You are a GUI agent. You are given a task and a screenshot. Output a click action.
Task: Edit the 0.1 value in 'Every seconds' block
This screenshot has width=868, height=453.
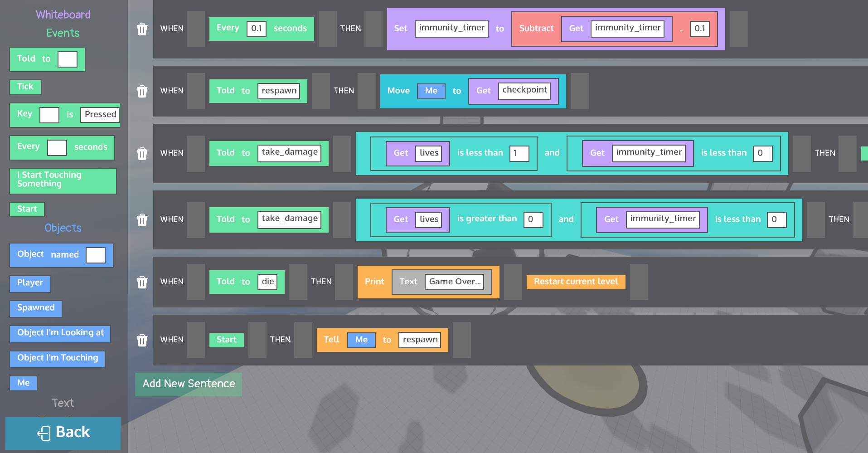257,29
